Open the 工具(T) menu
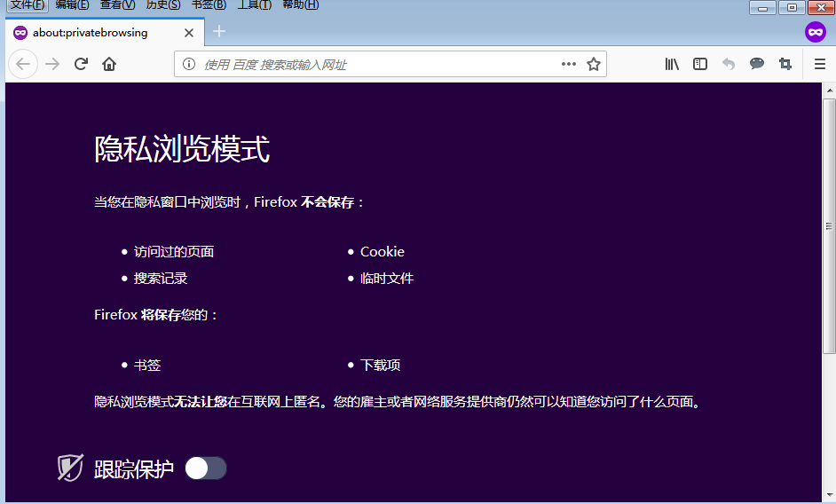Image resolution: width=836 pixels, height=504 pixels. (255, 5)
